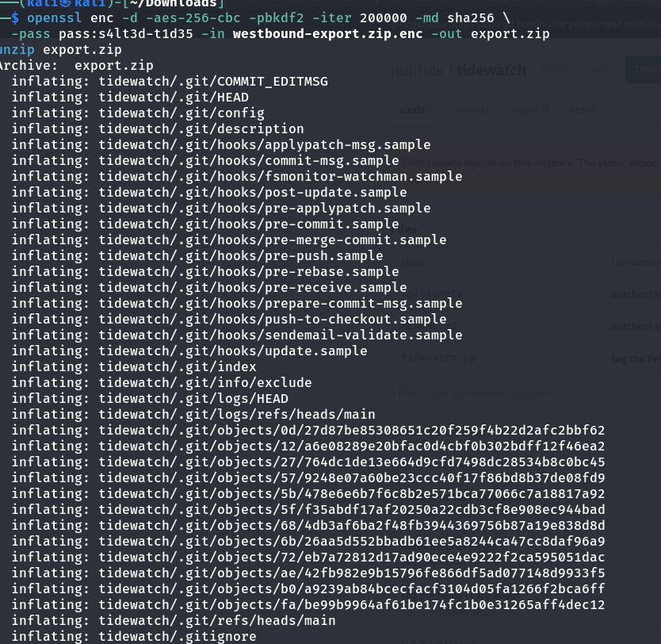661x644 pixels.
Task: Click the 'pre-applypatch.sample' hook line
Action: (221, 209)
